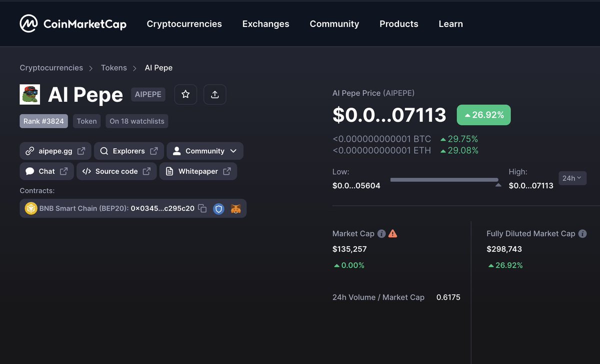
Task: Open the Source code link
Action: click(116, 171)
